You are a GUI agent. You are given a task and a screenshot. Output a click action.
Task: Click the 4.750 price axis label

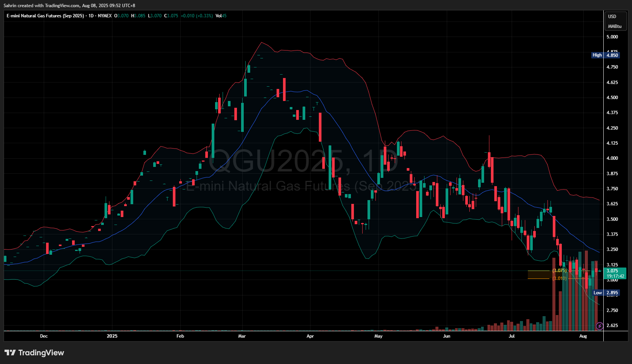(612, 67)
